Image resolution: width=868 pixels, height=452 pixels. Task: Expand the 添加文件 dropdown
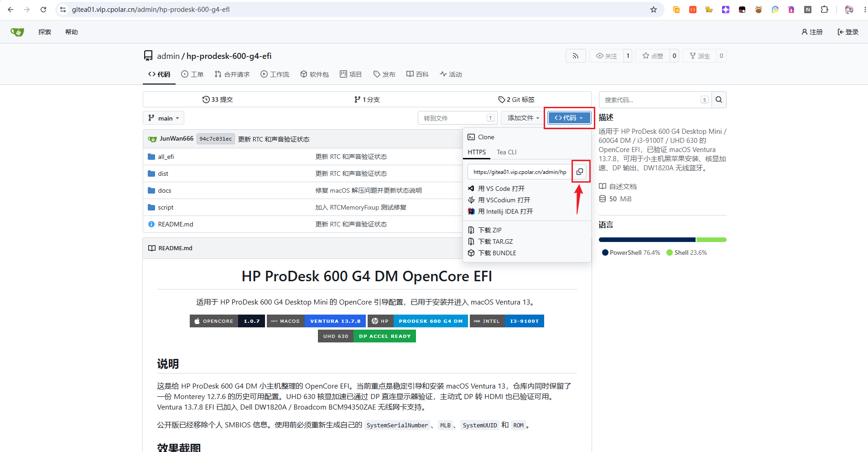(x=523, y=118)
